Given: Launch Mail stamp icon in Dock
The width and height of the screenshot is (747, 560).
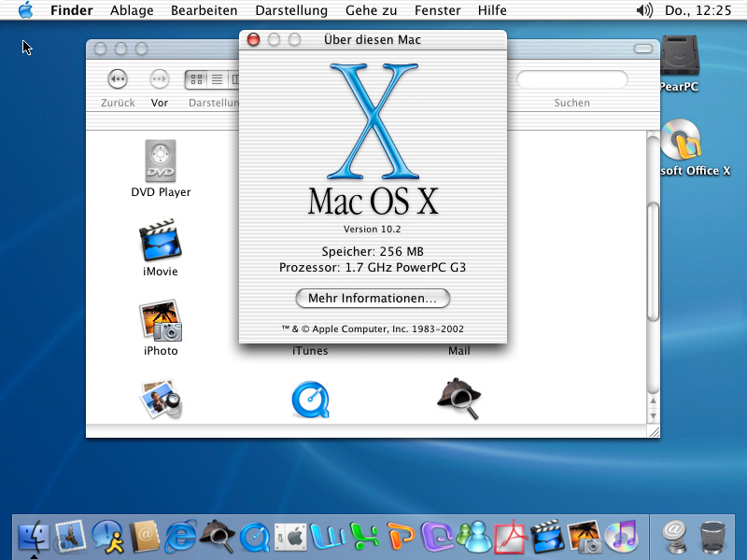Looking at the screenshot, I should click(x=71, y=536).
